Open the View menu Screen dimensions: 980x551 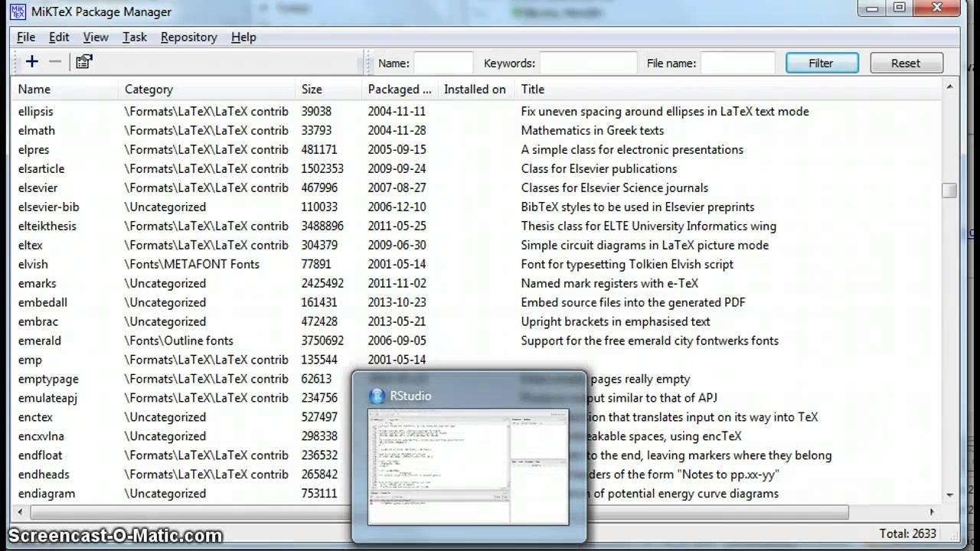pos(96,37)
